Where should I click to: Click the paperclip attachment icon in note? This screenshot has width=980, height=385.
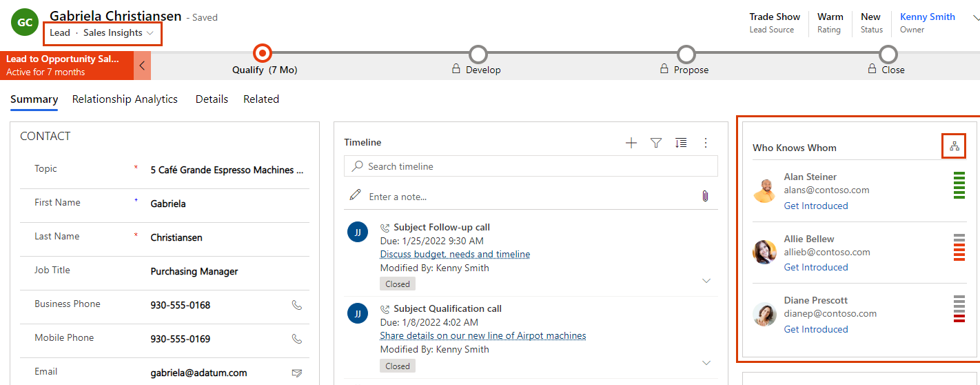pos(705,196)
